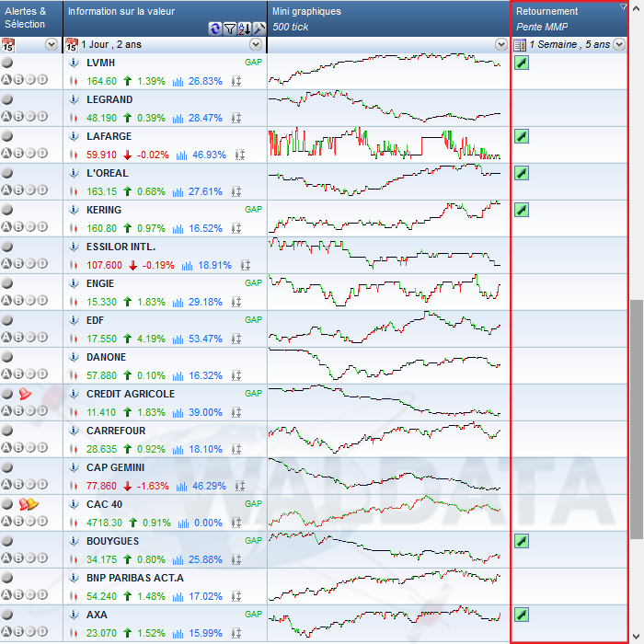The height and width of the screenshot is (644, 644).
Task: Click the red bell alert on CREDIT AGRICOLE
Action: pos(25,394)
